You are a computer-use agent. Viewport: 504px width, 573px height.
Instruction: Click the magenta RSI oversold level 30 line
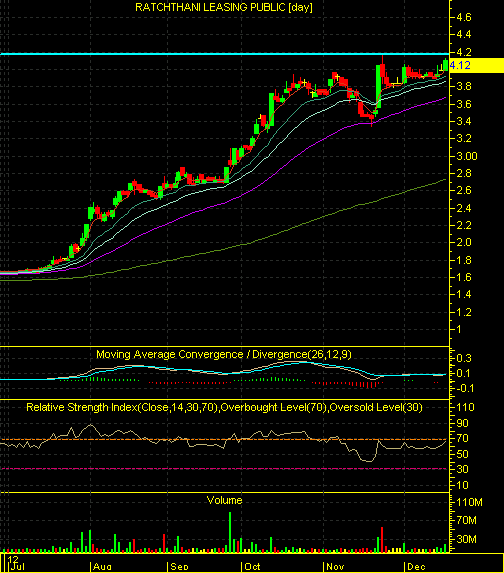point(224,468)
